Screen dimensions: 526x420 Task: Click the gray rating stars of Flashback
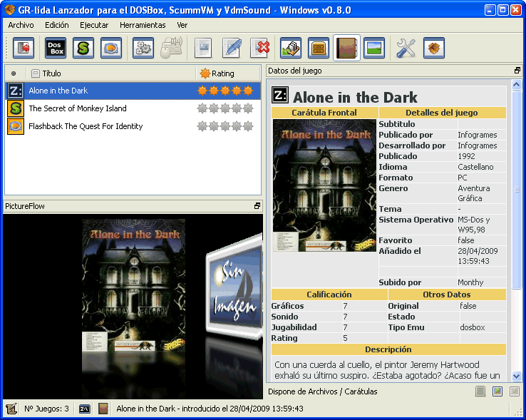coord(225,126)
